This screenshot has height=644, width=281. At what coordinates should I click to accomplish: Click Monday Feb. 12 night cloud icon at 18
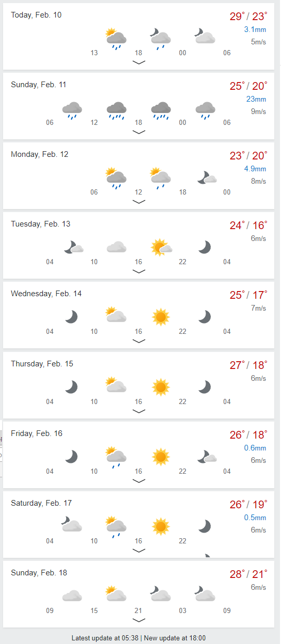207,179
